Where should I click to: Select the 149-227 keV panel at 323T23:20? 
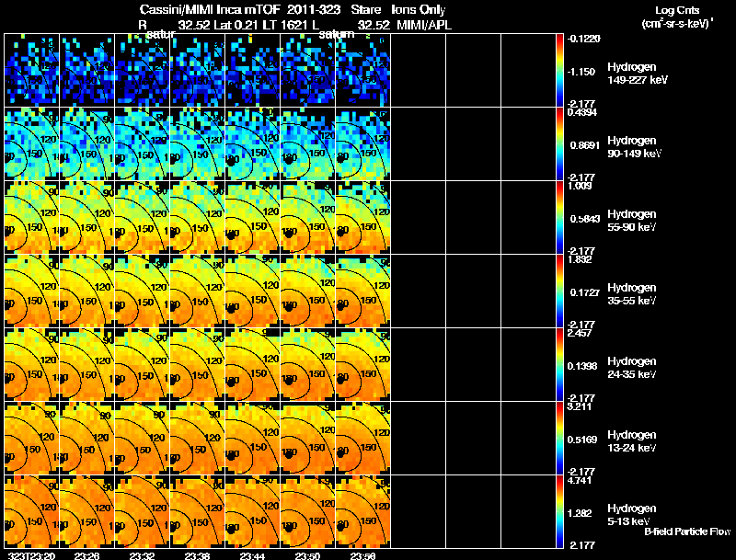click(31, 71)
